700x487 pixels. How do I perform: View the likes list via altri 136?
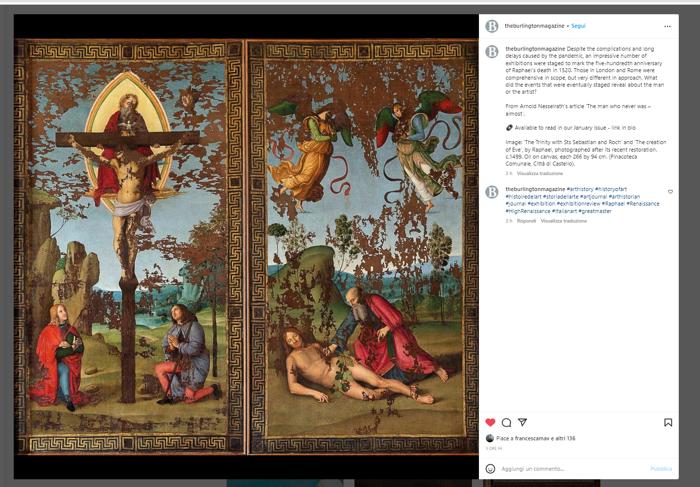[564, 438]
